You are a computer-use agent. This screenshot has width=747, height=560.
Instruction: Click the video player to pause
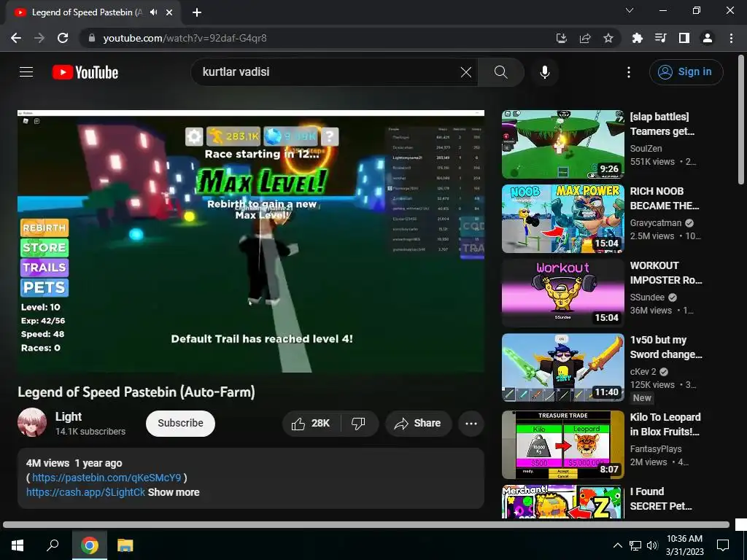pos(251,241)
